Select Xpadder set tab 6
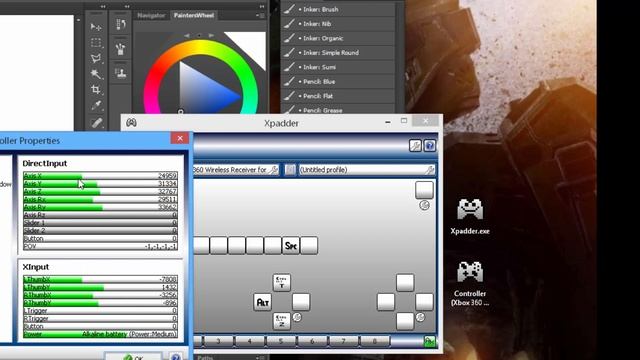Image resolution: width=640 pixels, height=360 pixels. [312, 341]
